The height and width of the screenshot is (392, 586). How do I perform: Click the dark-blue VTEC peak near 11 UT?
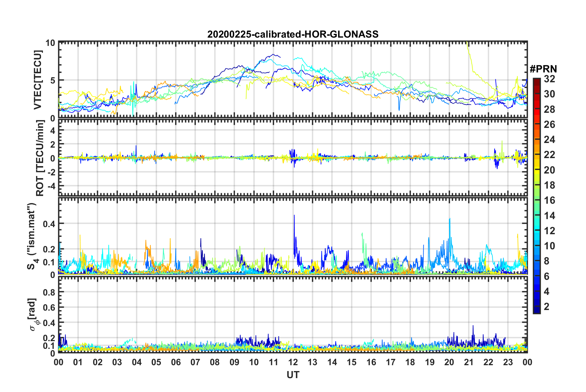(273, 55)
